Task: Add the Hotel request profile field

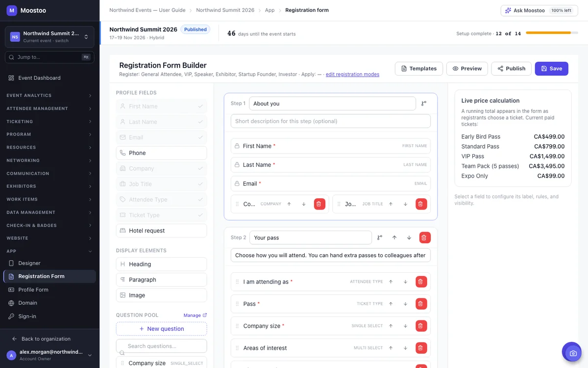Action: pyautogui.click(x=161, y=231)
